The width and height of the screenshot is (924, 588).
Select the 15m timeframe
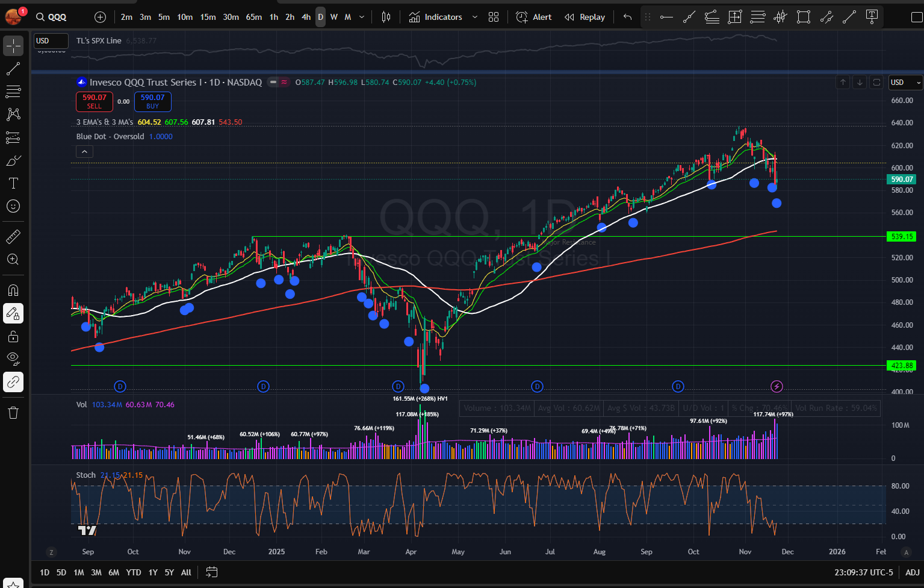208,17
